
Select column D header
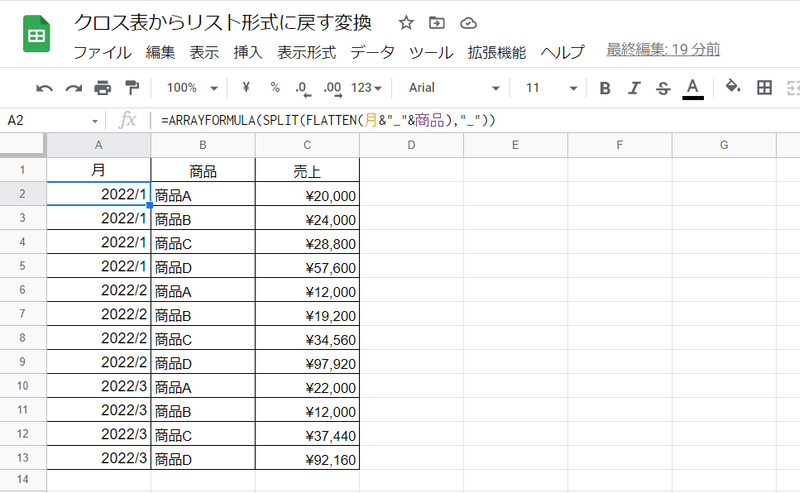tap(411, 145)
